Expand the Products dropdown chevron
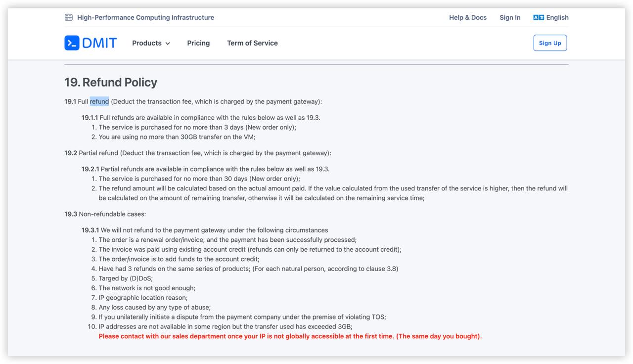Viewport: 633px width, 364px height. coord(168,44)
